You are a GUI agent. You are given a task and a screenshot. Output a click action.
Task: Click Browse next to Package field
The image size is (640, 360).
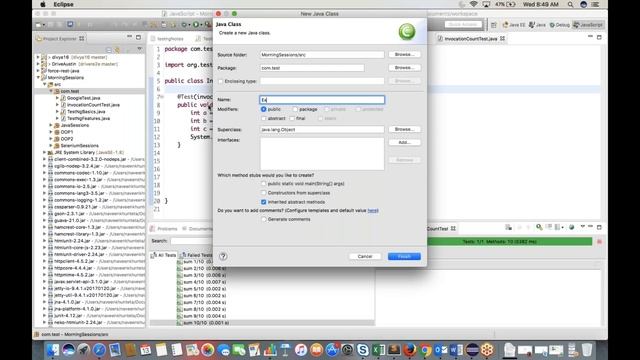tap(404, 68)
